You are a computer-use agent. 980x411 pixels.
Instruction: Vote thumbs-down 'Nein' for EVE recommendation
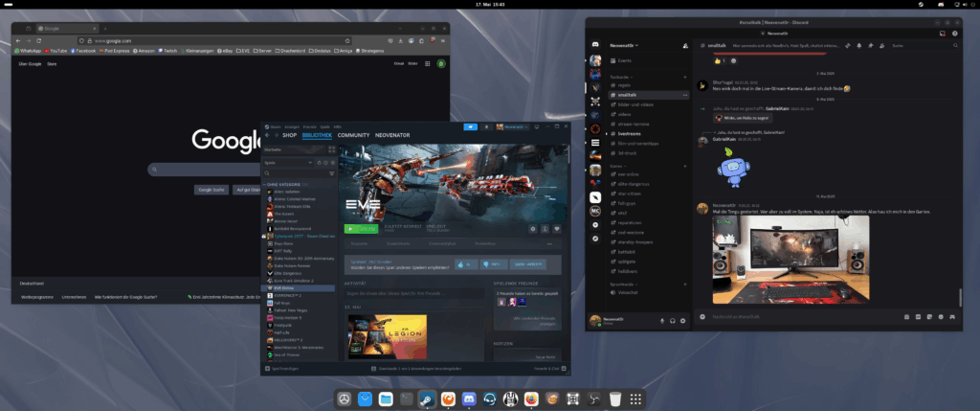493,264
